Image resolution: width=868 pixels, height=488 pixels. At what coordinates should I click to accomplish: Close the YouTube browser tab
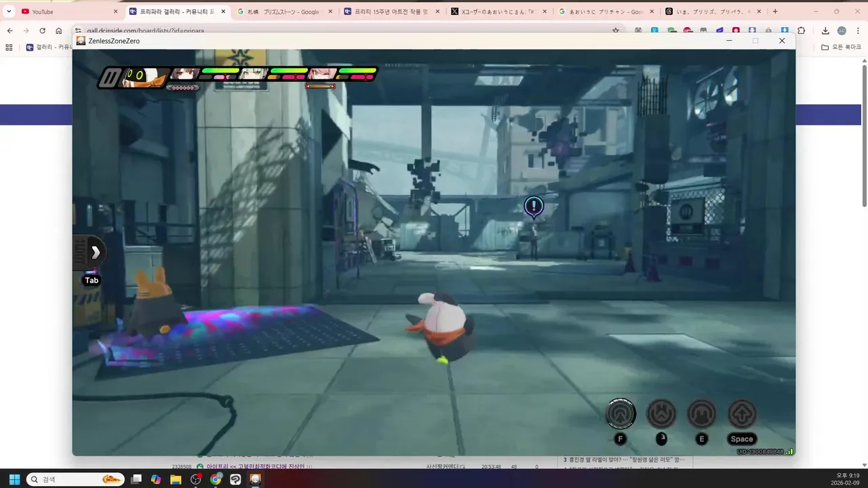pyautogui.click(x=115, y=12)
